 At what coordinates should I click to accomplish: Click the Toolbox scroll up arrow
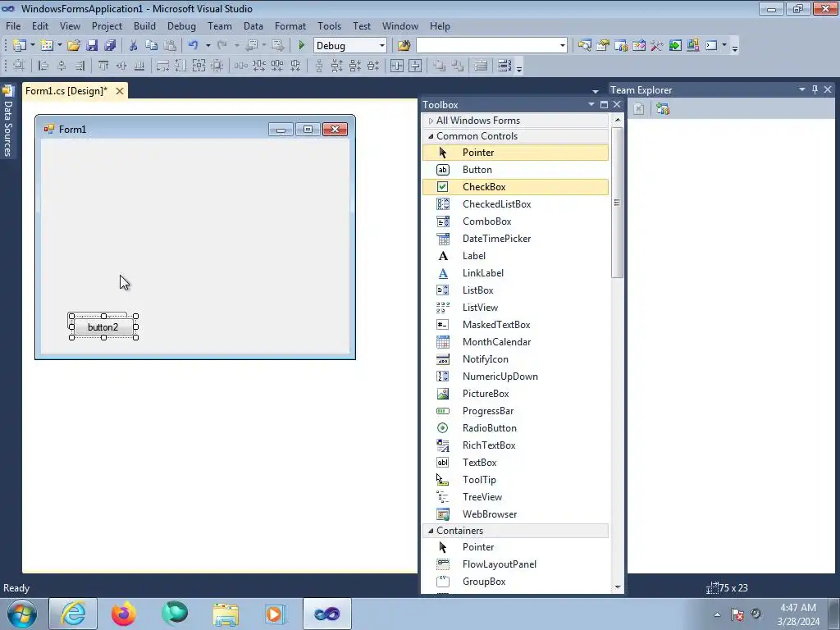[617, 120]
